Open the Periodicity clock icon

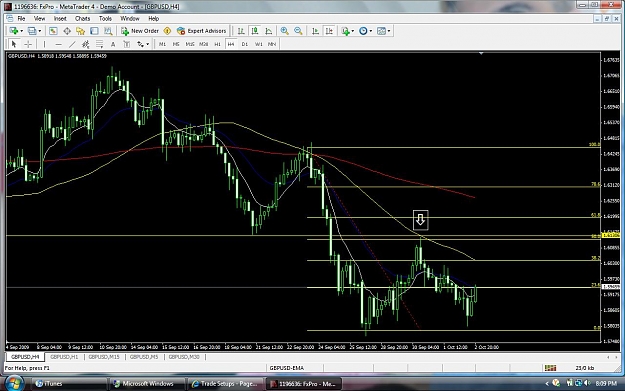point(363,31)
